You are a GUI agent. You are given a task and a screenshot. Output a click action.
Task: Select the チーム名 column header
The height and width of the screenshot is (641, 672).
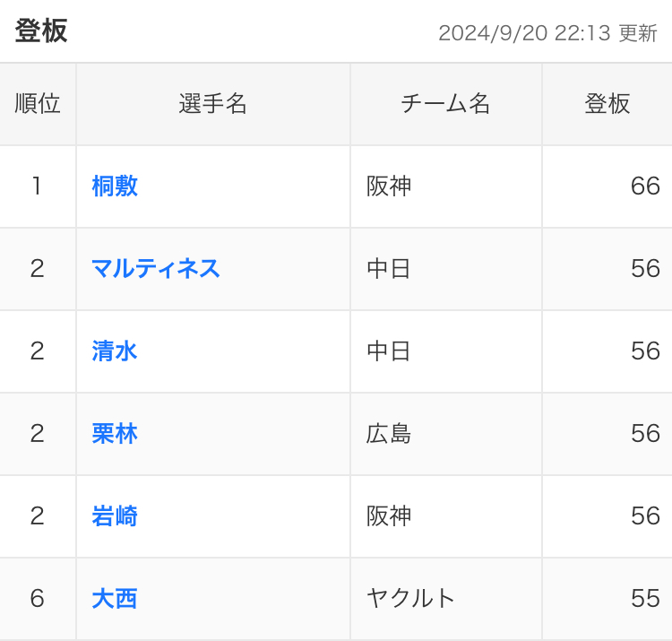pos(445,104)
